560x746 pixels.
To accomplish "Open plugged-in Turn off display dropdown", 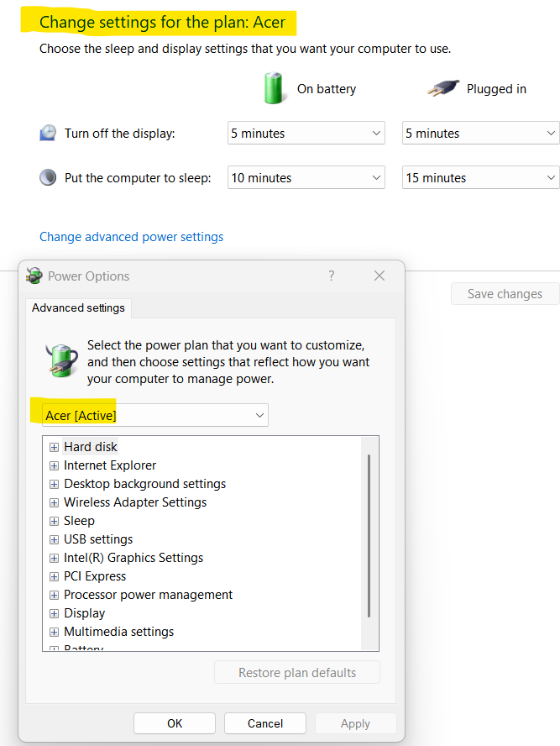I will pyautogui.click(x=480, y=133).
